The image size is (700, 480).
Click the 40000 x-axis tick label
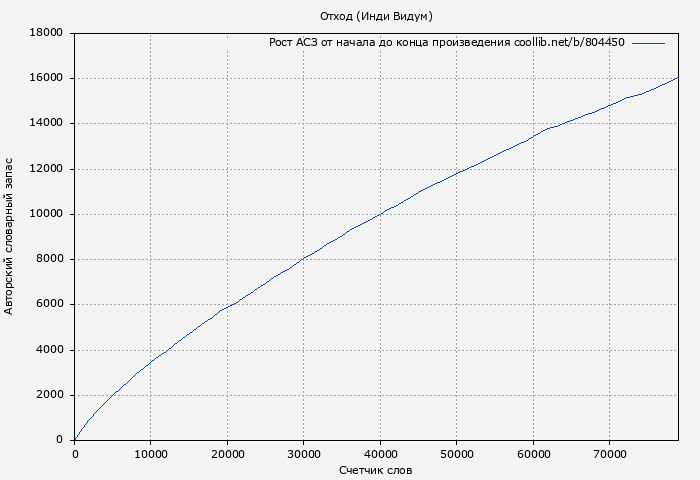(380, 453)
